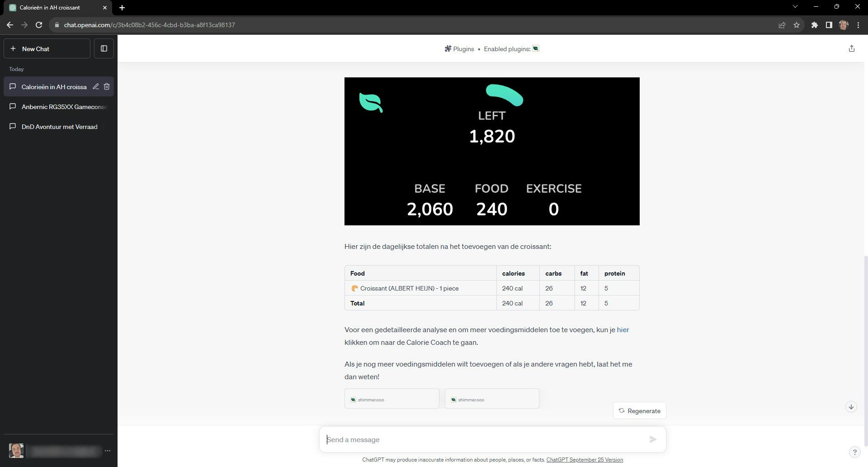Open the DnD Avontuur met Verraad chat

tap(59, 127)
